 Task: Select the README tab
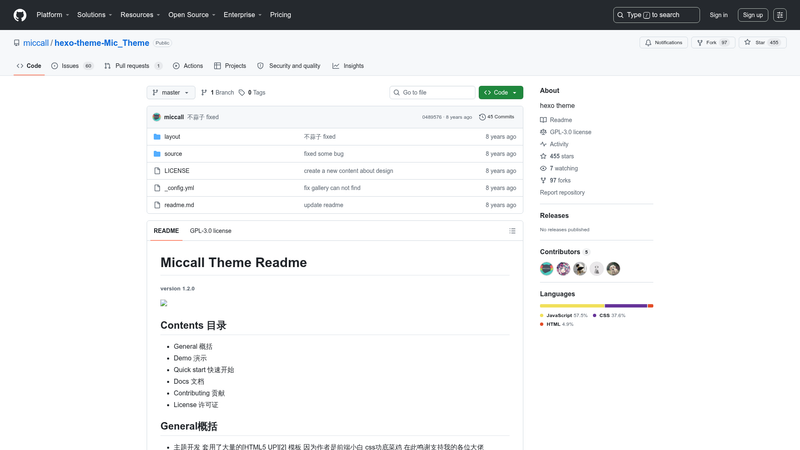pos(166,231)
